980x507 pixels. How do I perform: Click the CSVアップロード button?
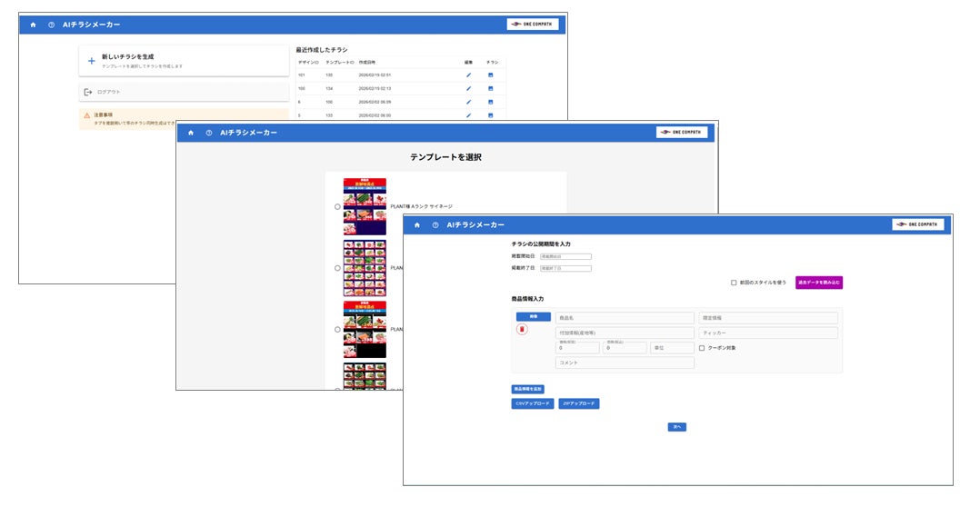[532, 403]
